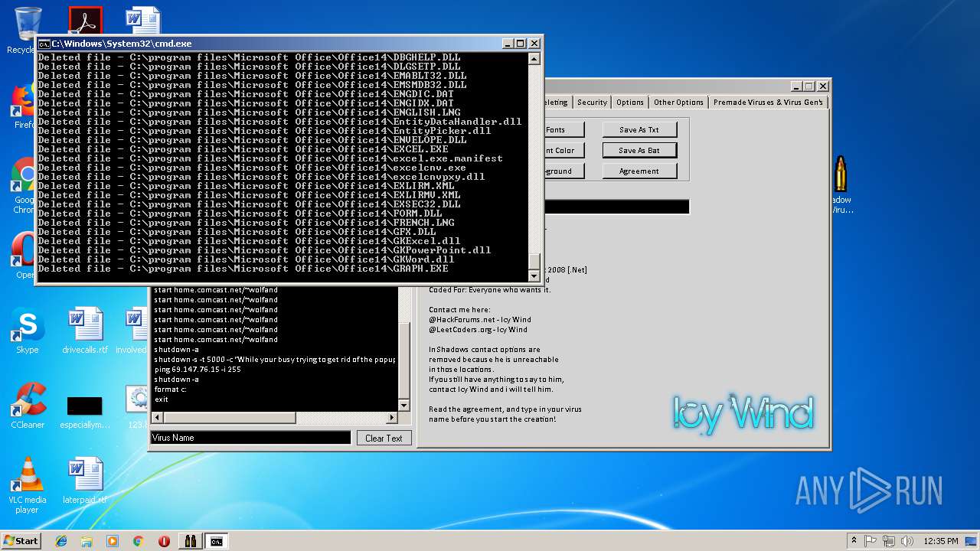Click the '@LeetCoders.org - Icy Wind' text
The image size is (980, 551).
[x=478, y=330]
